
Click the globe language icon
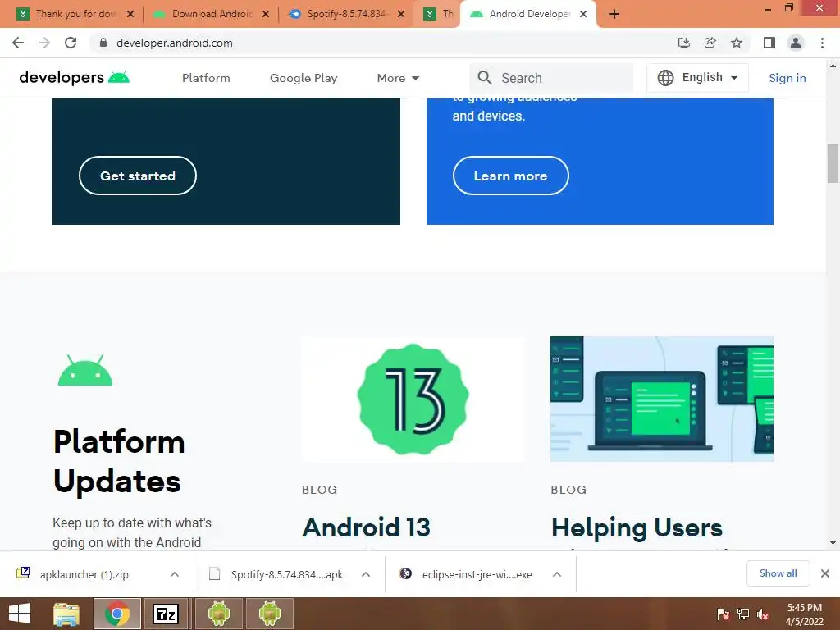pyautogui.click(x=665, y=78)
